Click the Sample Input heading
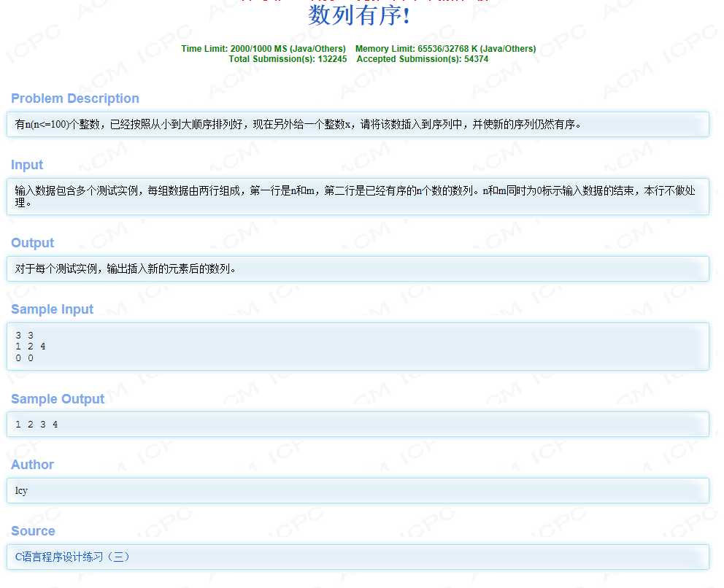The height and width of the screenshot is (588, 724). 53,309
